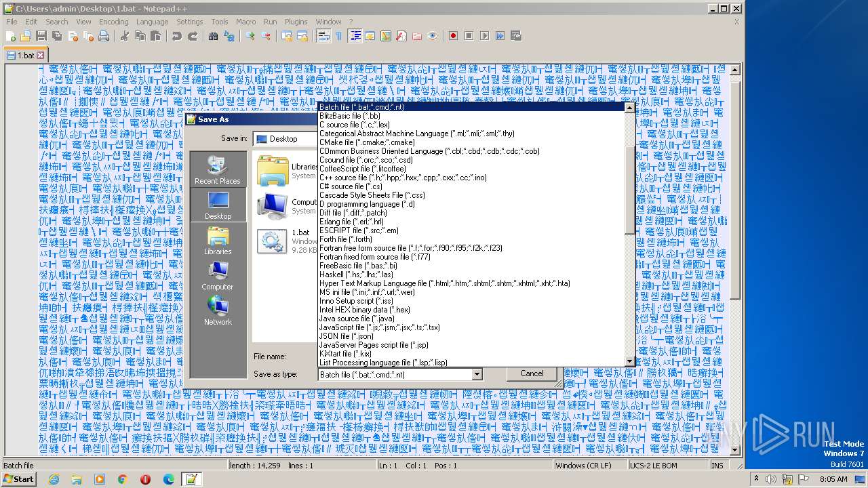
Task: Select Libraries in the places bar
Action: [x=217, y=240]
